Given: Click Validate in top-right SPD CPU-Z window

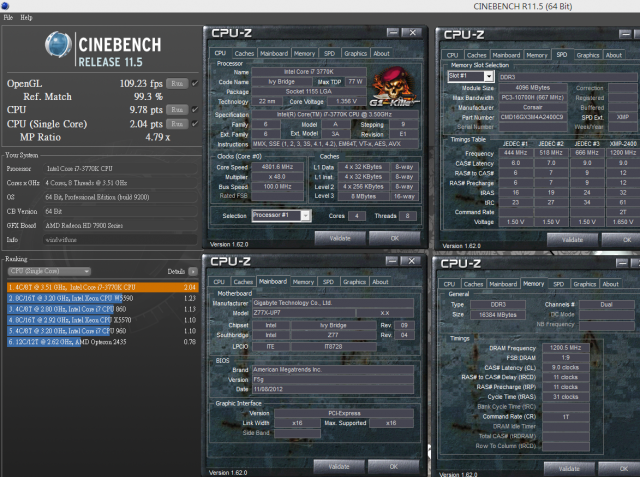Looking at the screenshot, I should pyautogui.click(x=572, y=240).
